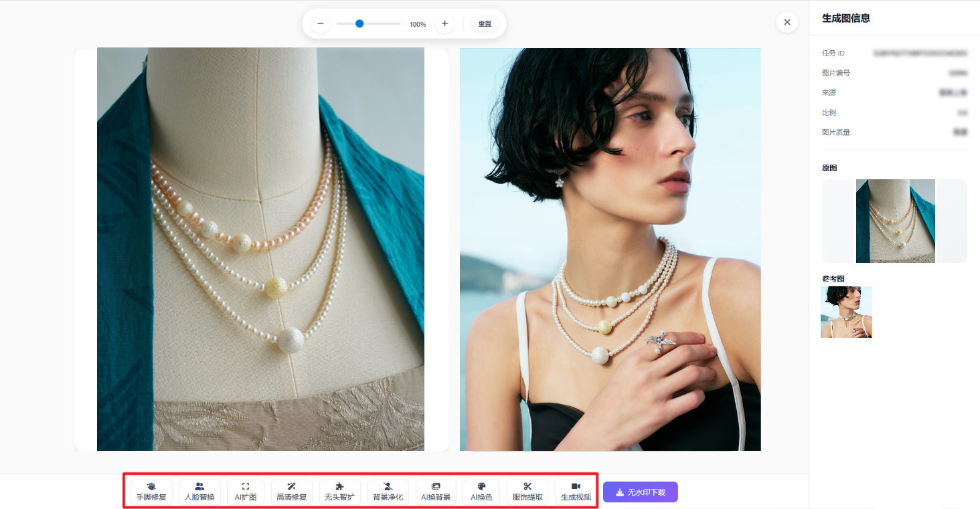Click the 手脚修复 hand repair tool
Image resolution: width=980 pixels, height=509 pixels.
point(151,492)
